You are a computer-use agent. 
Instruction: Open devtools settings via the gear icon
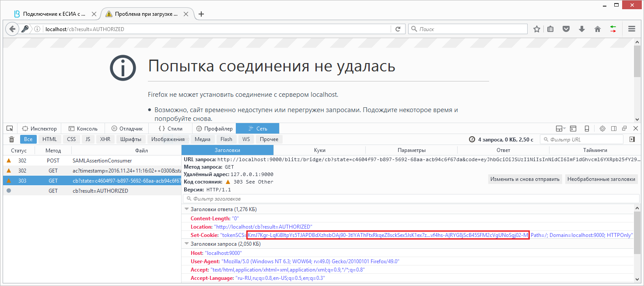coord(602,128)
